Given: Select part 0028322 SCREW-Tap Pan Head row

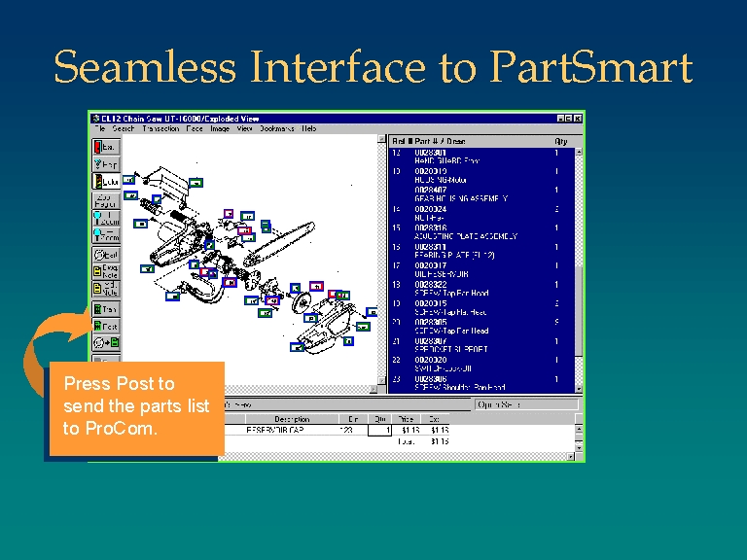Looking at the screenshot, I should [482, 289].
